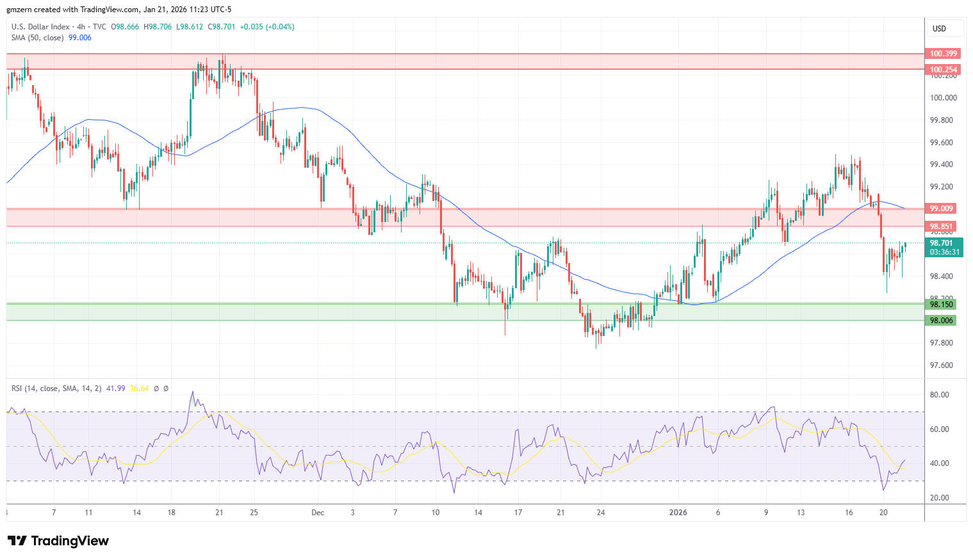Viewport: 973px width, 560px height.
Task: Click the 97.800 price axis tick
Action: click(942, 343)
